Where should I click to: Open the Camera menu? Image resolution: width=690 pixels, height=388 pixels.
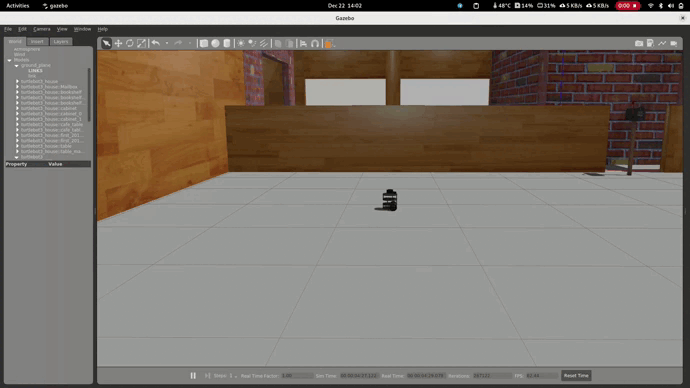point(42,29)
